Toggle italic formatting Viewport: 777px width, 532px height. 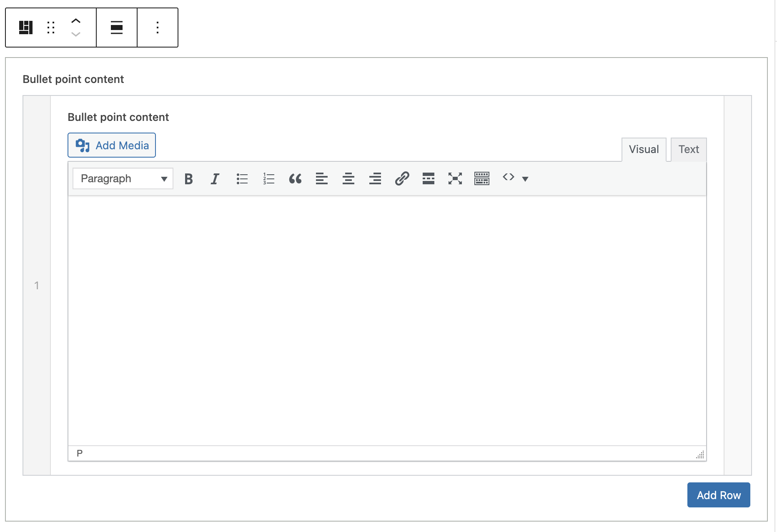(215, 179)
